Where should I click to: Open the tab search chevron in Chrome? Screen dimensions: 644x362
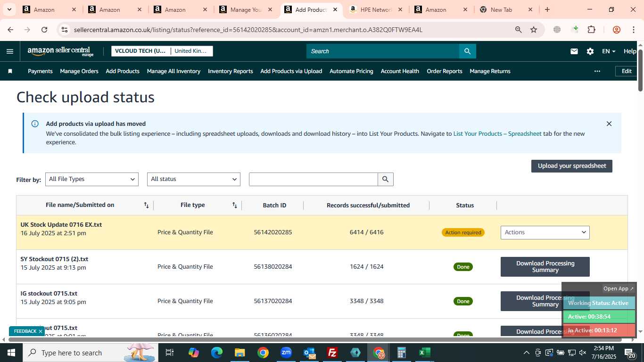[10, 9]
